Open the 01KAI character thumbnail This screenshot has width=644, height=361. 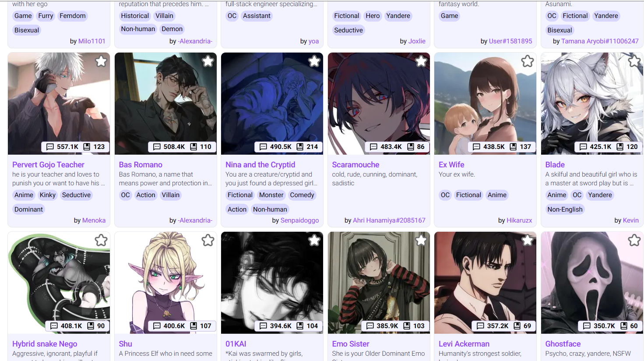coord(272,283)
